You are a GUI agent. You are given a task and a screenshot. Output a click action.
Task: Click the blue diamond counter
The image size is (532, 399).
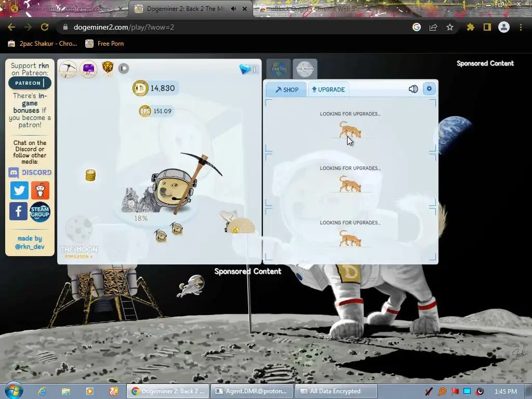point(248,69)
